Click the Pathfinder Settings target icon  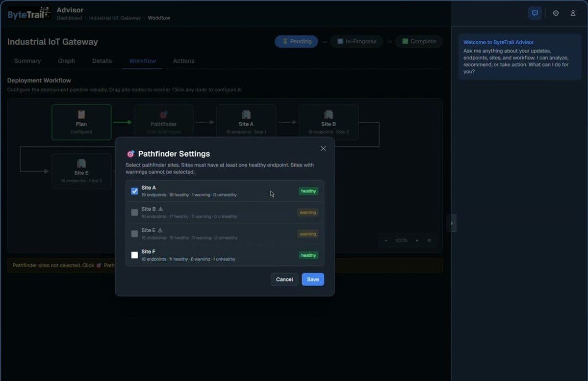(x=130, y=154)
